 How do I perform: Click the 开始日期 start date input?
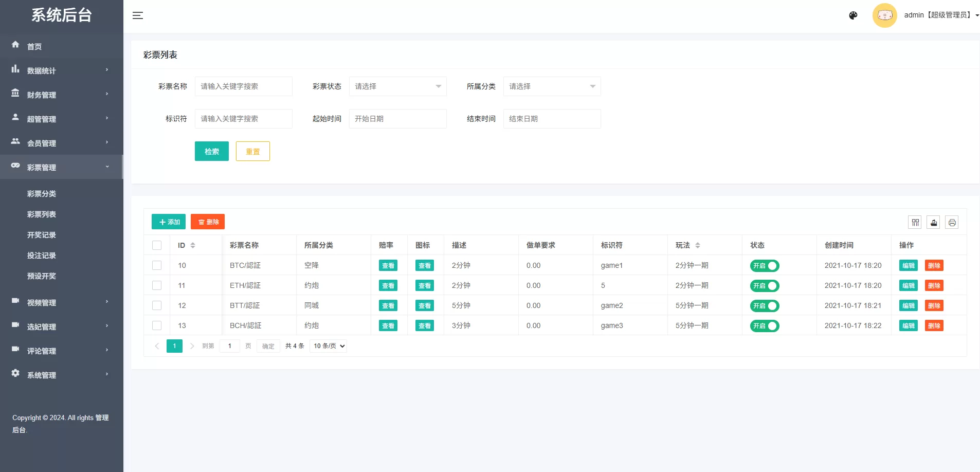(x=397, y=119)
